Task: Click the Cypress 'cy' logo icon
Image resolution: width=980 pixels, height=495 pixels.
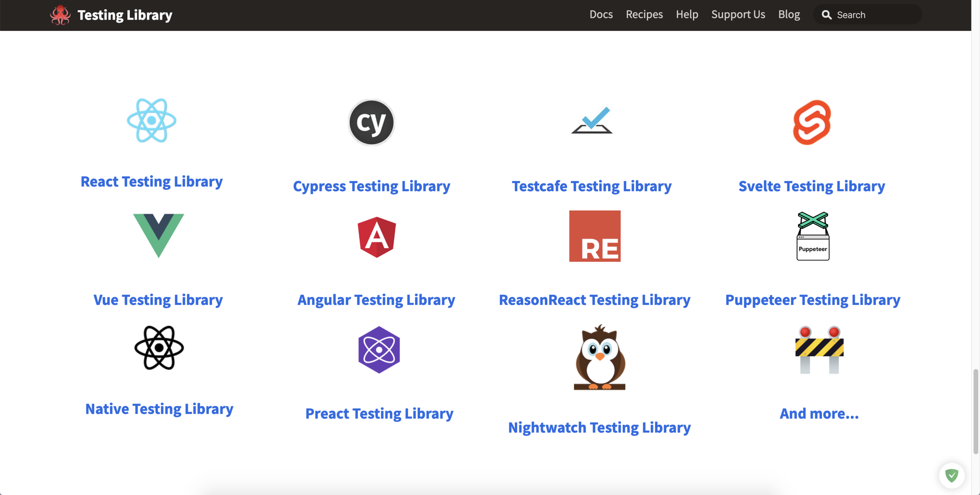Action: (x=371, y=122)
